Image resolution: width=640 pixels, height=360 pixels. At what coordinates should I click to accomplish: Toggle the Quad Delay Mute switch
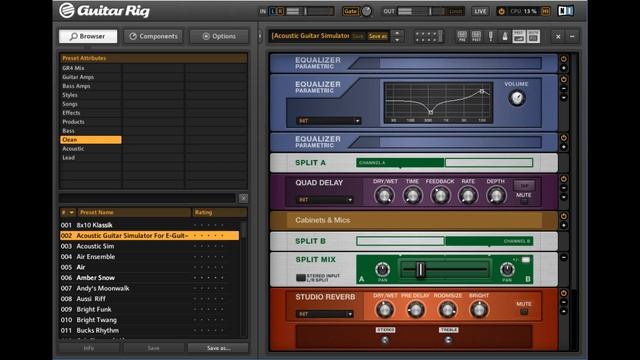(x=524, y=201)
